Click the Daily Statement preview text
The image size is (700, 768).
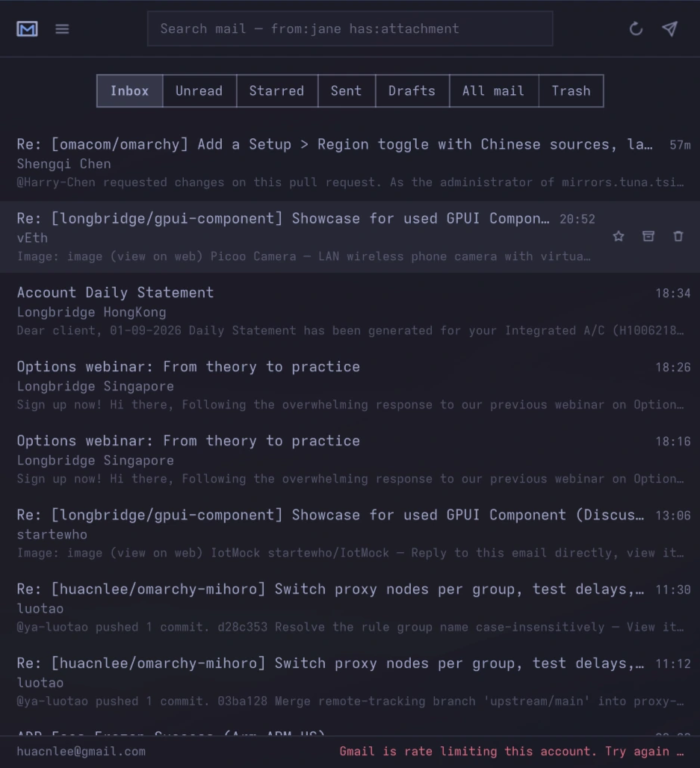(x=350, y=331)
